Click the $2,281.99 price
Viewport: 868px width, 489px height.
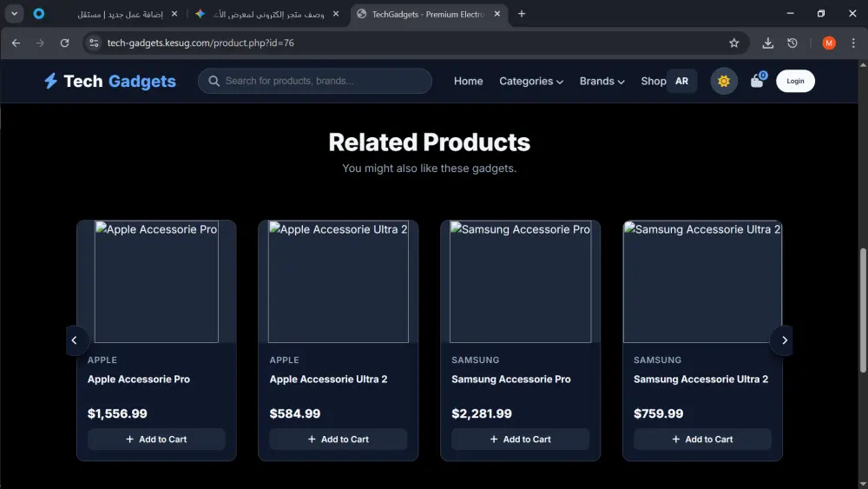click(482, 413)
